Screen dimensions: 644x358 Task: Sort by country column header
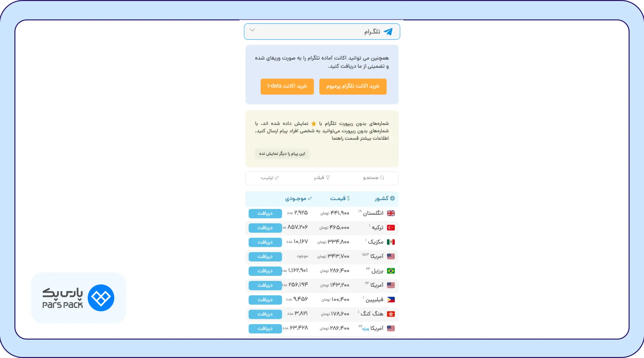click(x=385, y=198)
